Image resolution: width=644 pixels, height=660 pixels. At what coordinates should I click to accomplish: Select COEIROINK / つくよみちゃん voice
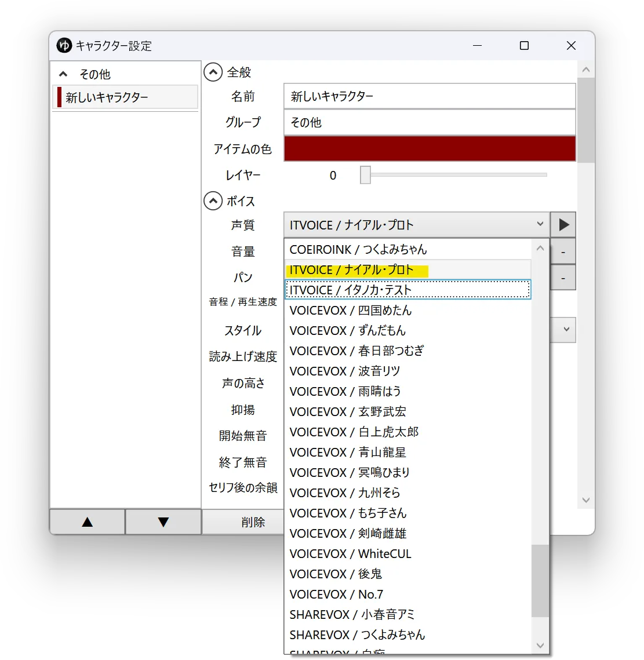407,249
